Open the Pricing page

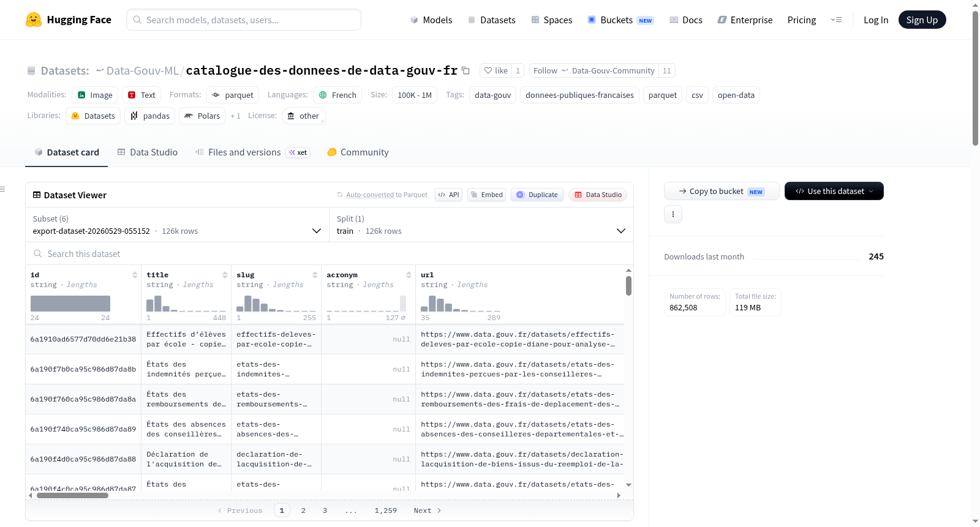point(802,20)
